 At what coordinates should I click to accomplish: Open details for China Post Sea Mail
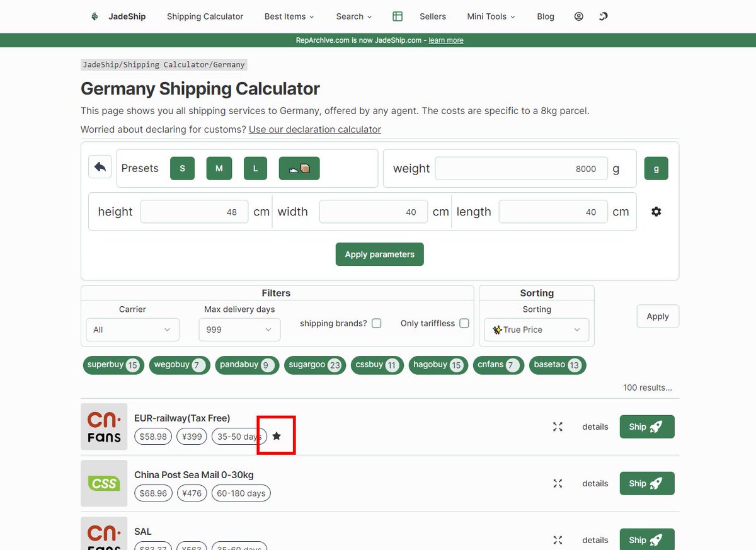tap(595, 483)
